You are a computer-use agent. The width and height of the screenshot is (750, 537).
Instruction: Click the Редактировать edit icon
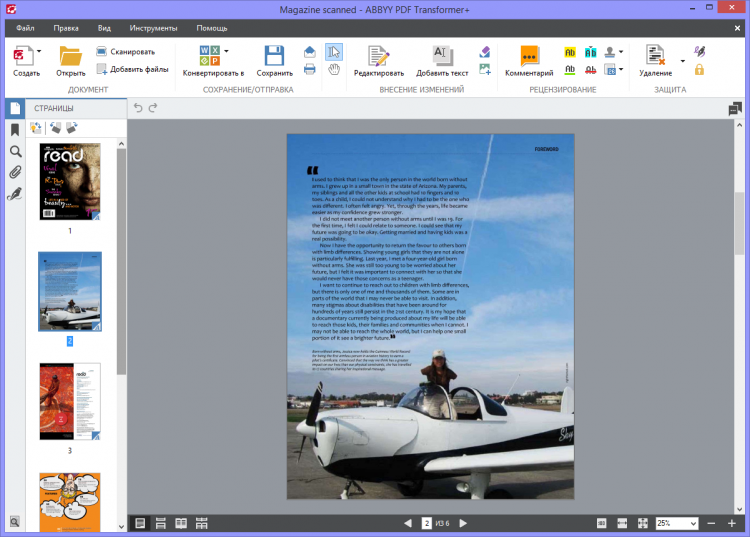tap(379, 55)
